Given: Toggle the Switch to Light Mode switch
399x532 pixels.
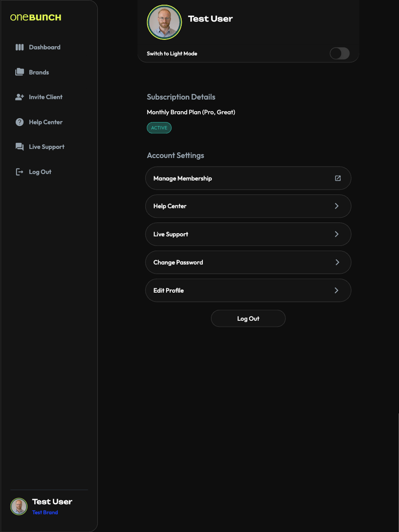Looking at the screenshot, I should [x=340, y=53].
